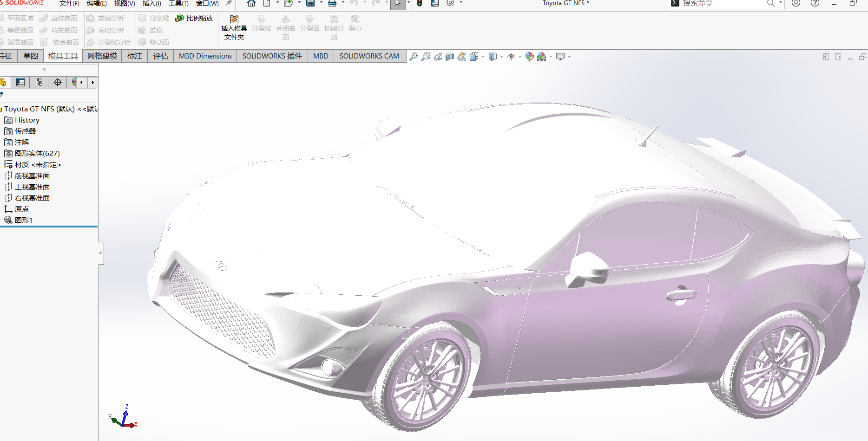Image resolution: width=868 pixels, height=441 pixels.
Task: Expand Open file dropdown arrow
Action: (299, 3)
